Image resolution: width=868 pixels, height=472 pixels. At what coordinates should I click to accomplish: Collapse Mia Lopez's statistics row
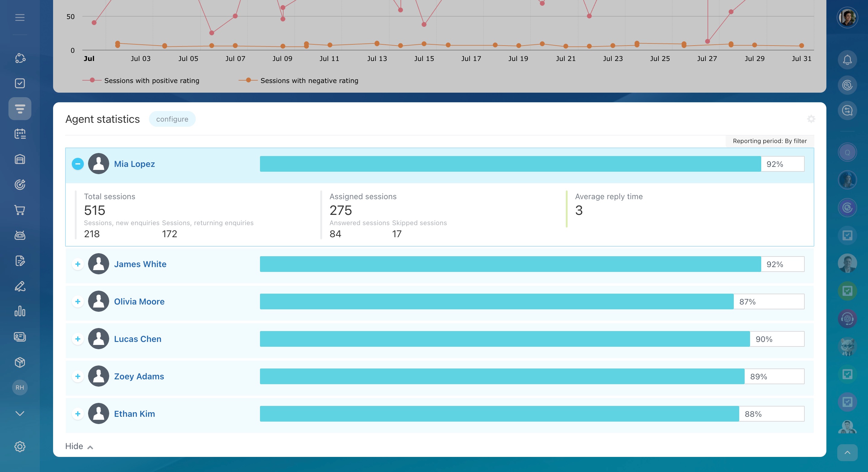click(x=78, y=164)
